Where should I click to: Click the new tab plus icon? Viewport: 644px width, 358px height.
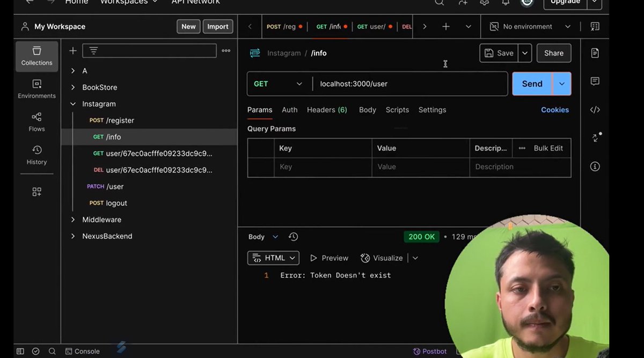tap(445, 26)
